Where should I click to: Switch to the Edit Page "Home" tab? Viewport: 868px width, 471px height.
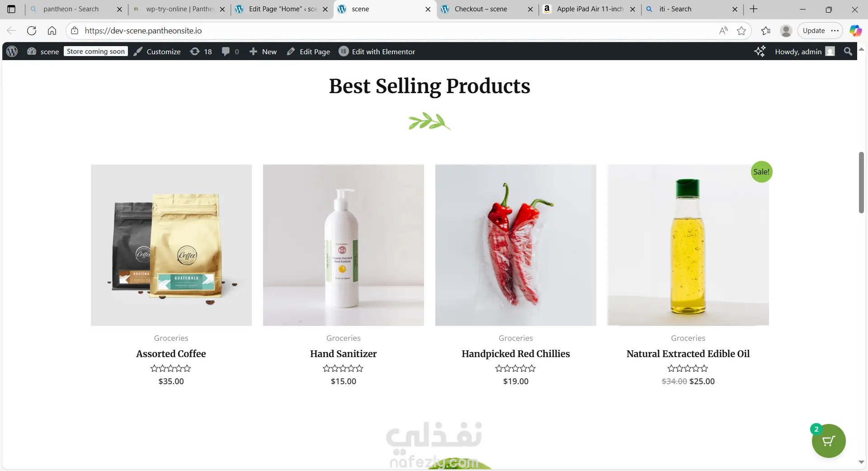[x=283, y=9]
